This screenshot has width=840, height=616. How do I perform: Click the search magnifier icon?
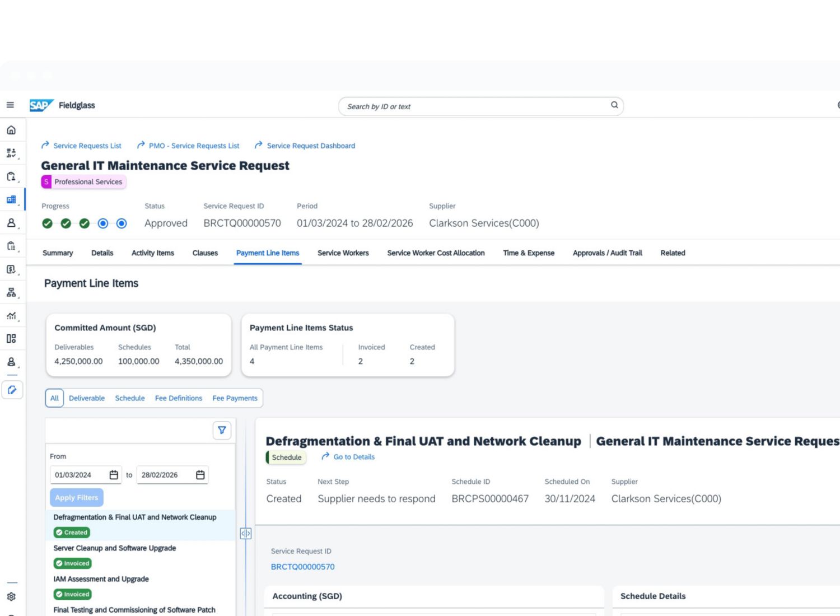pyautogui.click(x=614, y=105)
